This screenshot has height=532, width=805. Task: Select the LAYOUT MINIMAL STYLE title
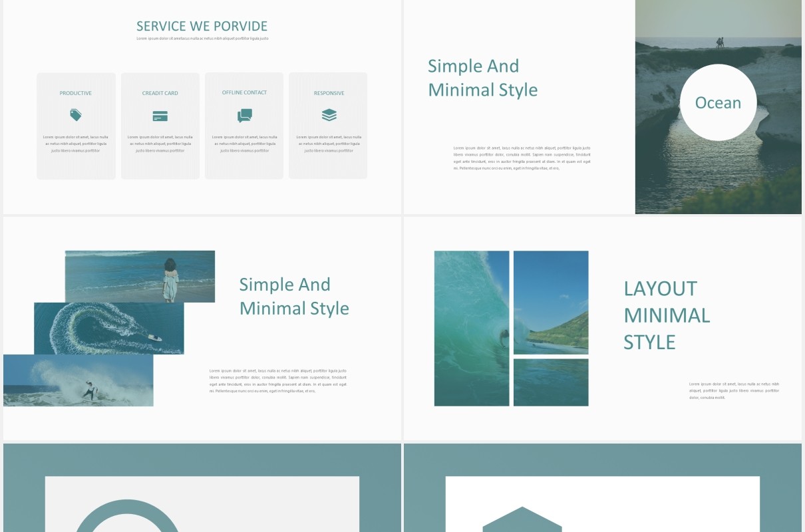(667, 315)
